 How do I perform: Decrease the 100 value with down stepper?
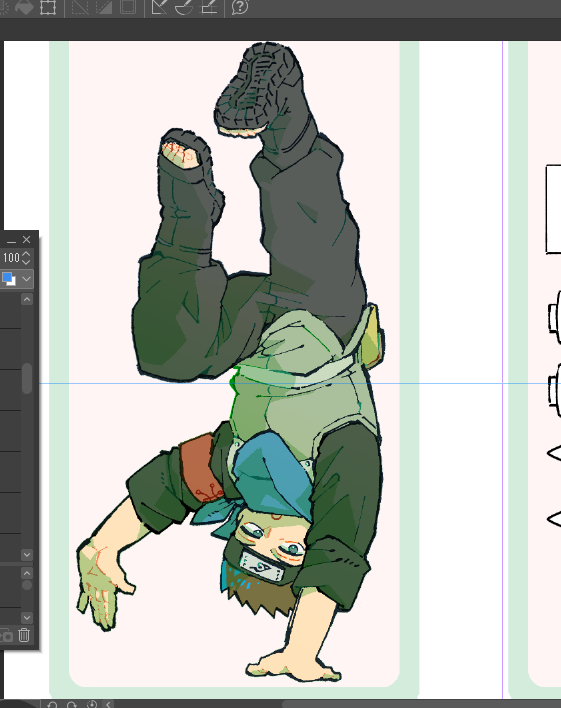coord(26,262)
